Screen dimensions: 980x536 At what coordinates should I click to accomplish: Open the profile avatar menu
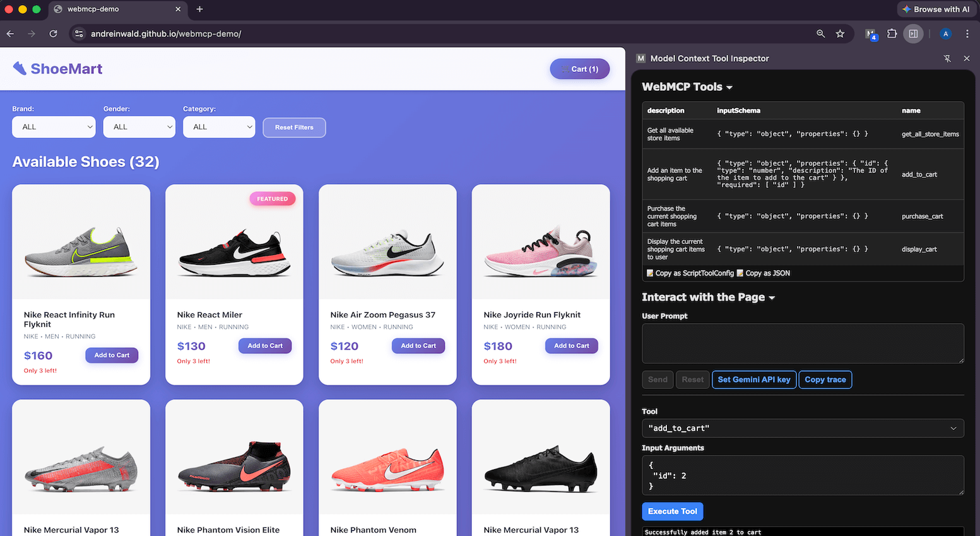945,34
